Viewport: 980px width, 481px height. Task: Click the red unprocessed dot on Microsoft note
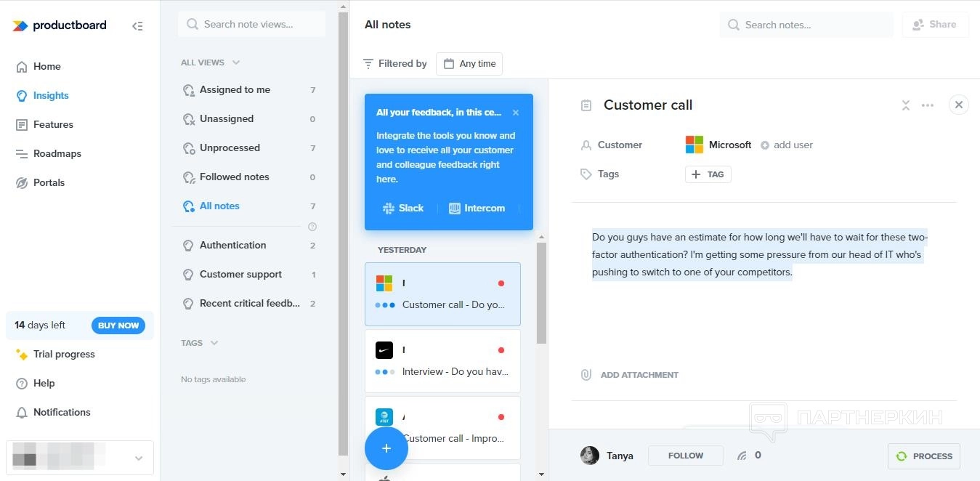(501, 283)
